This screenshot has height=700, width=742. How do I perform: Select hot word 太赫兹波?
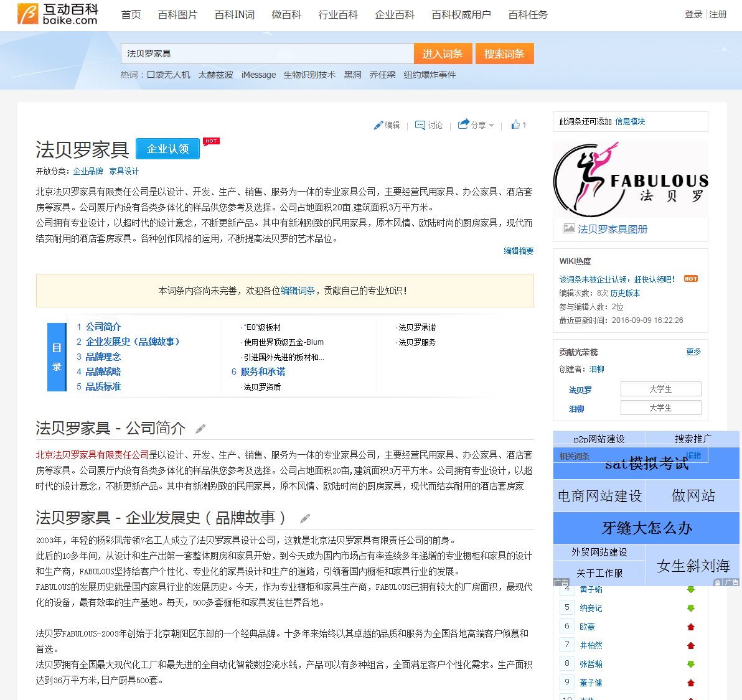pyautogui.click(x=216, y=75)
